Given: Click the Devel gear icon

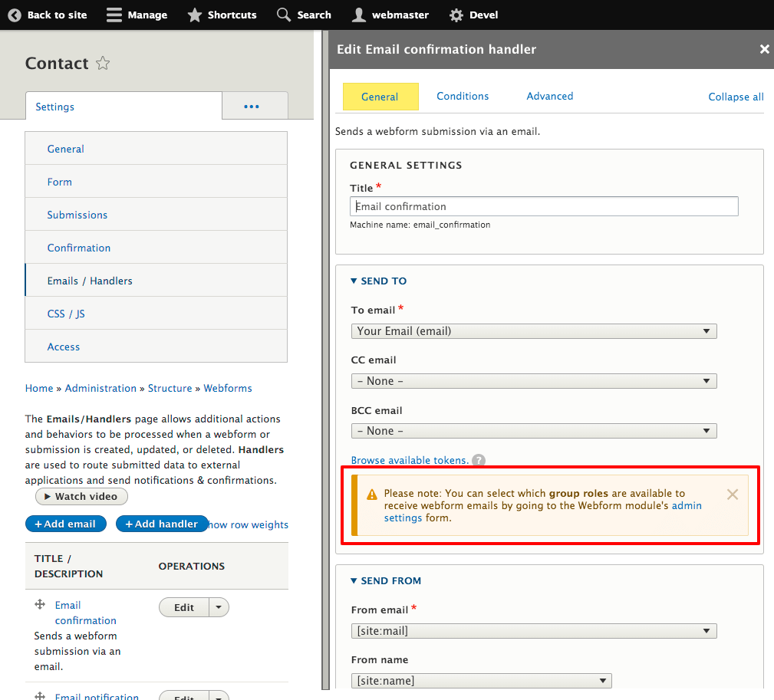Looking at the screenshot, I should (x=456, y=15).
